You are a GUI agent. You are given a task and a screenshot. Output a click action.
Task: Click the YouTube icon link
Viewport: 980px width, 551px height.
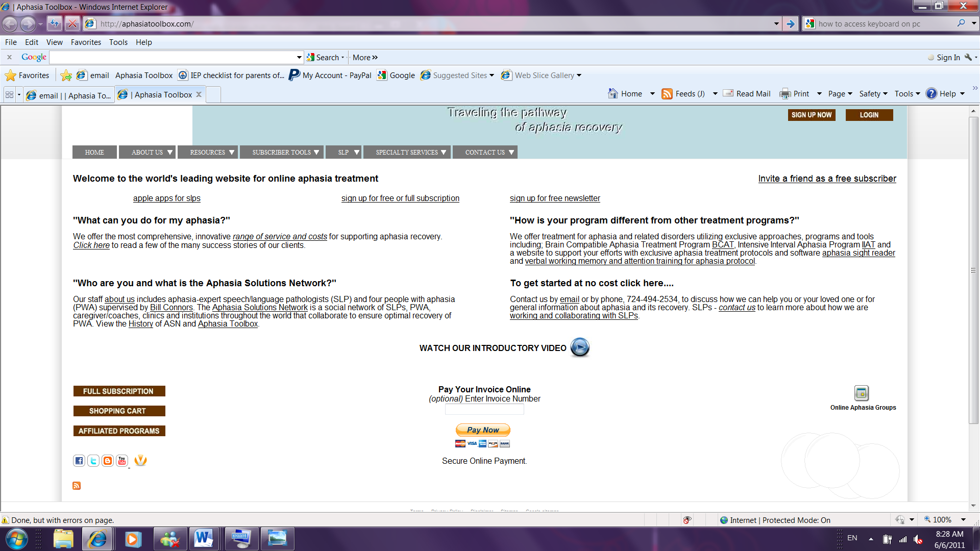pyautogui.click(x=122, y=461)
